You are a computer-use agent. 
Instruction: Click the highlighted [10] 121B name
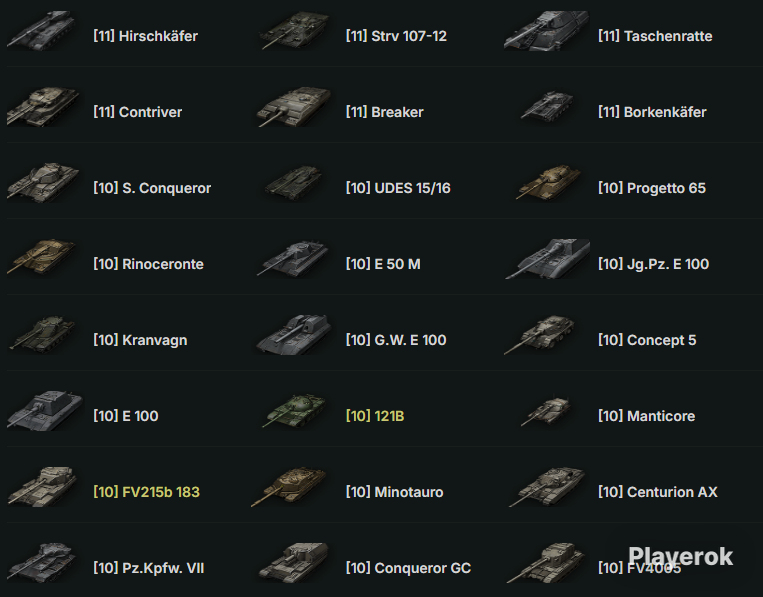[375, 416]
